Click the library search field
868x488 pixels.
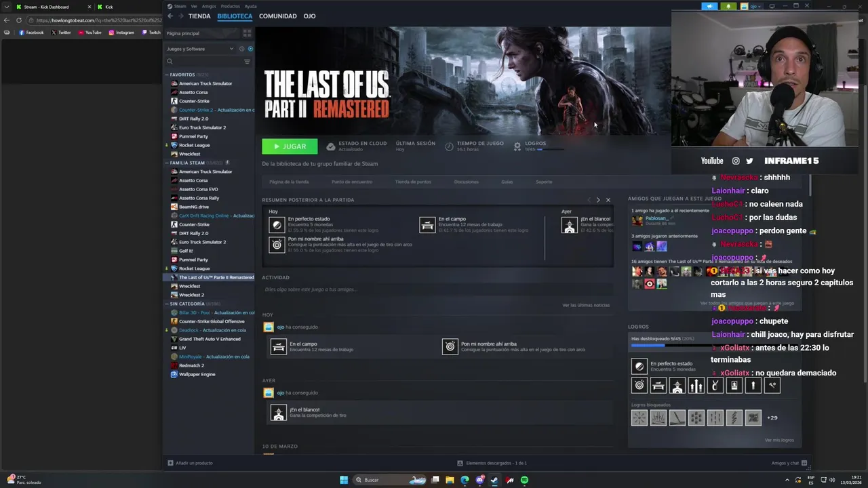203,62
